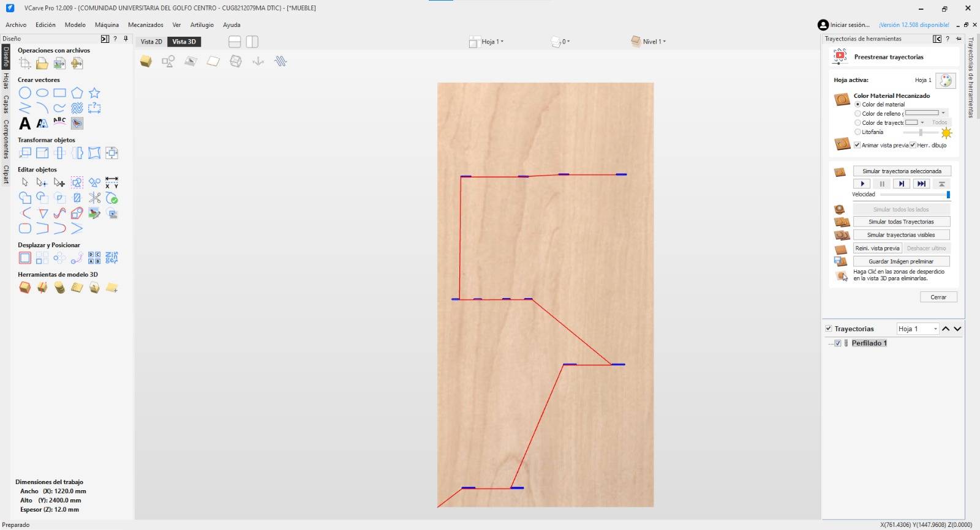Click the new job setup icon
Viewport: 980px width, 530px height.
pos(24,63)
